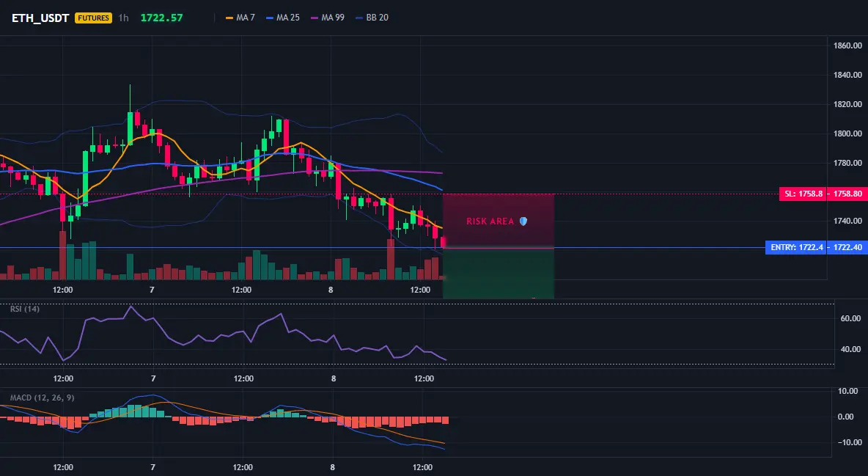Click the shield icon beside RISK AREA
The image size is (868, 476).
click(x=523, y=221)
